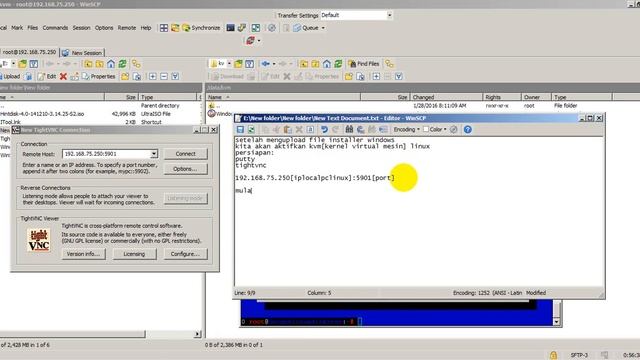
Task: Open Encoding dropdown in editor
Action: pyautogui.click(x=407, y=129)
